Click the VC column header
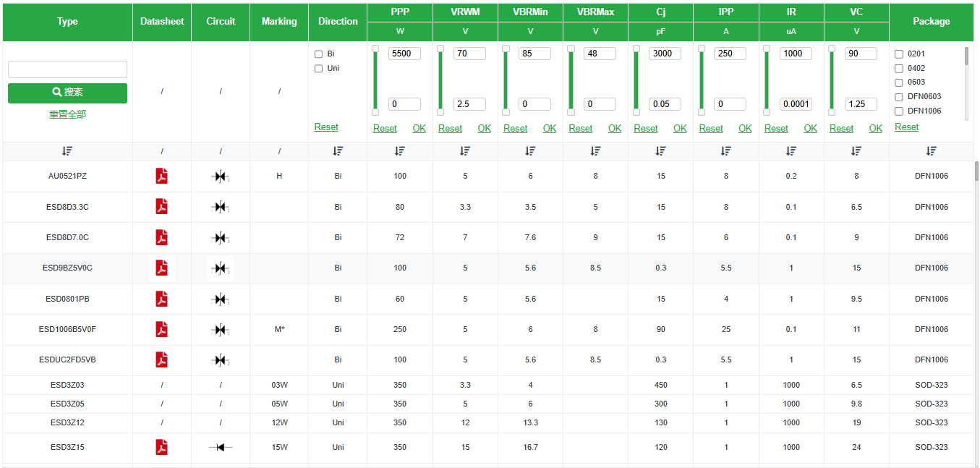Screen dimensions: 980x468 [x=856, y=12]
